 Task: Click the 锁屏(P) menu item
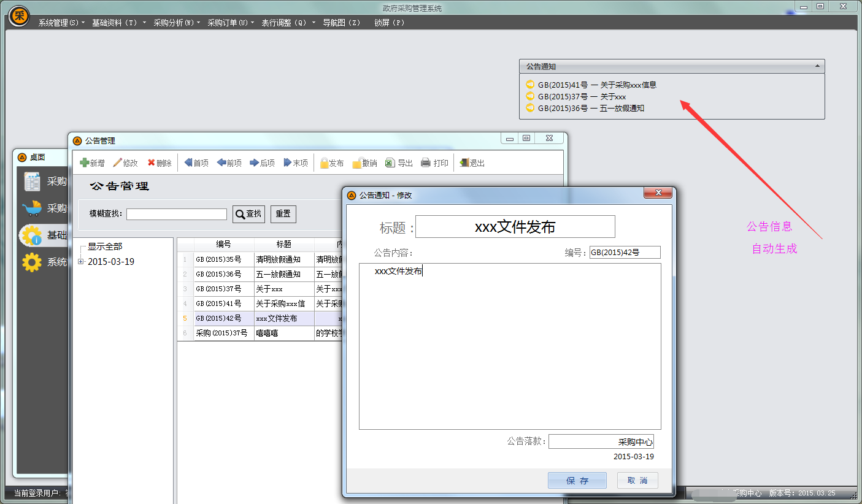click(389, 23)
